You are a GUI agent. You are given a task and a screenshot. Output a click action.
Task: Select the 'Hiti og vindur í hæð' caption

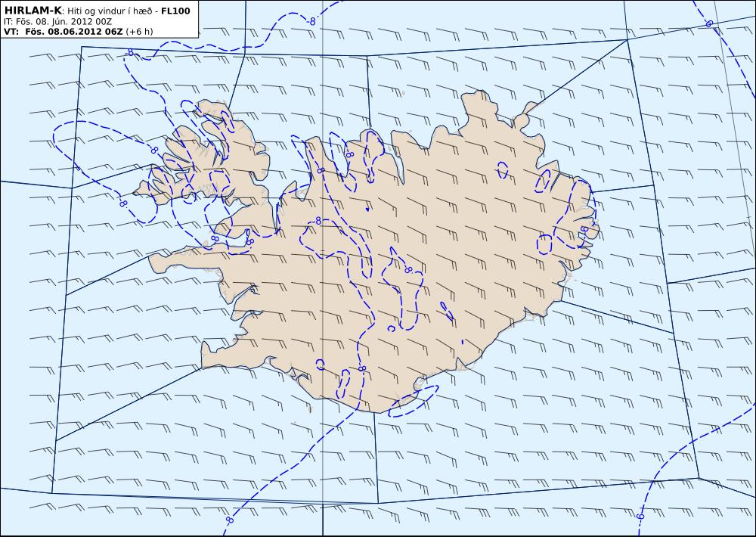[109, 11]
